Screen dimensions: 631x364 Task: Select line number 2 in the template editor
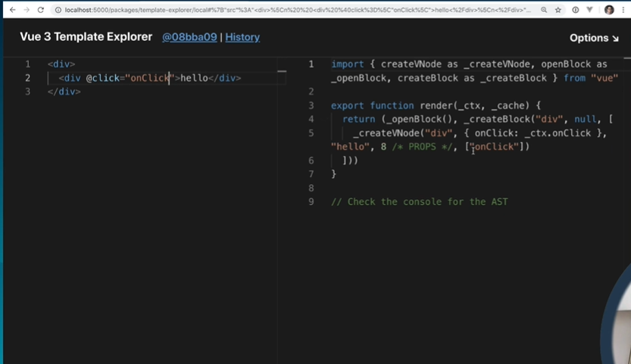(x=27, y=78)
